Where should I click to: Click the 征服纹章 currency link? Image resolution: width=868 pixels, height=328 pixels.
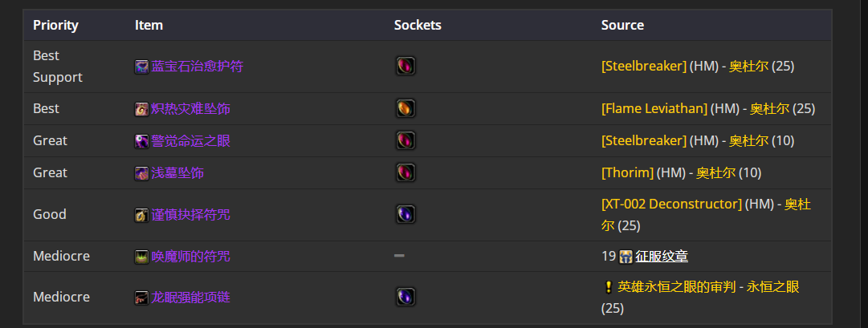pos(662,256)
